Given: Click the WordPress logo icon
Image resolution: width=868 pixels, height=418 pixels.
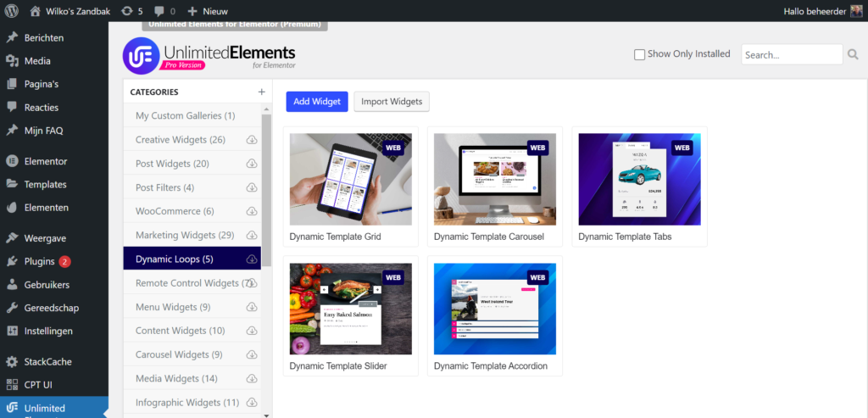Looking at the screenshot, I should [x=12, y=10].
